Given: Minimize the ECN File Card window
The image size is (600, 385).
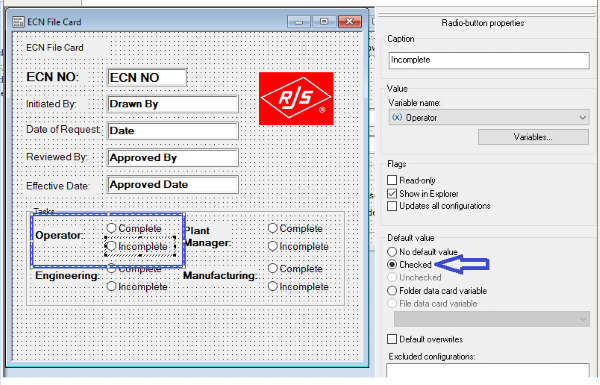Looking at the screenshot, I should point(298,22).
